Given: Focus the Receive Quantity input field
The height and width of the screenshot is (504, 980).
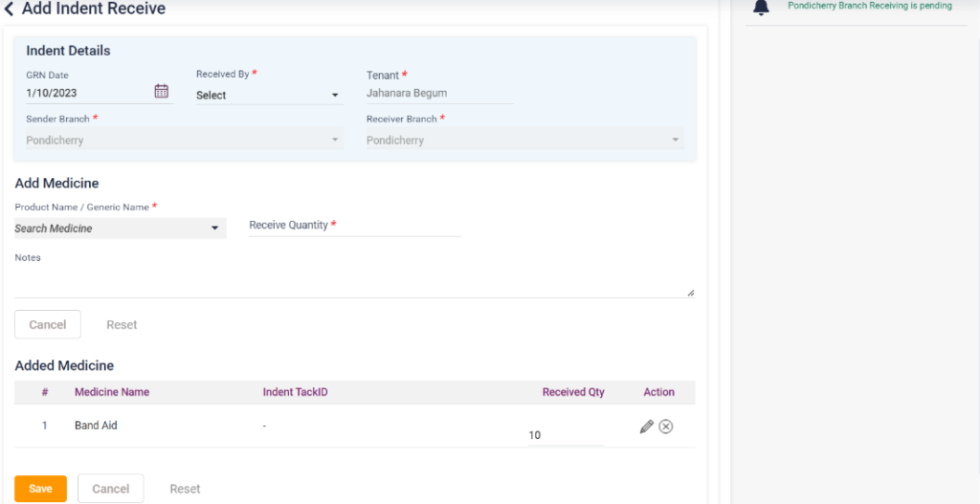Looking at the screenshot, I should point(354,227).
